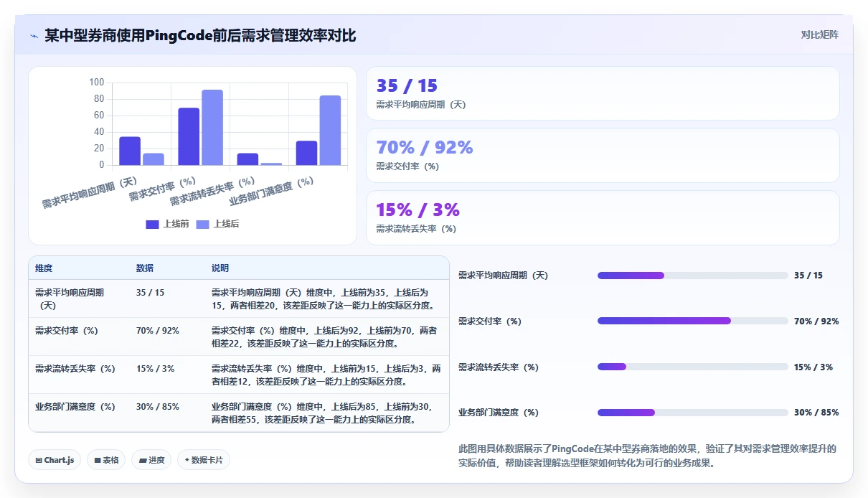Image resolution: width=868 pixels, height=498 pixels.
Task: Click the 上线后 bar for 需求平均响应周期
Action: coord(154,159)
